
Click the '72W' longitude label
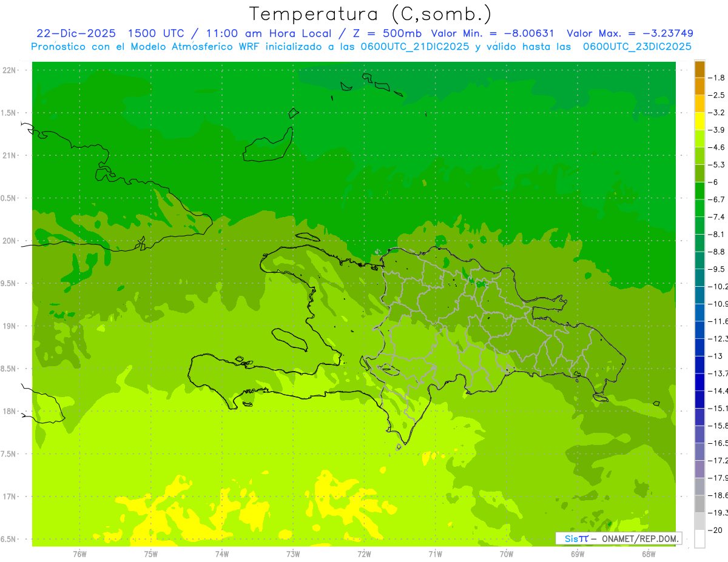click(364, 554)
